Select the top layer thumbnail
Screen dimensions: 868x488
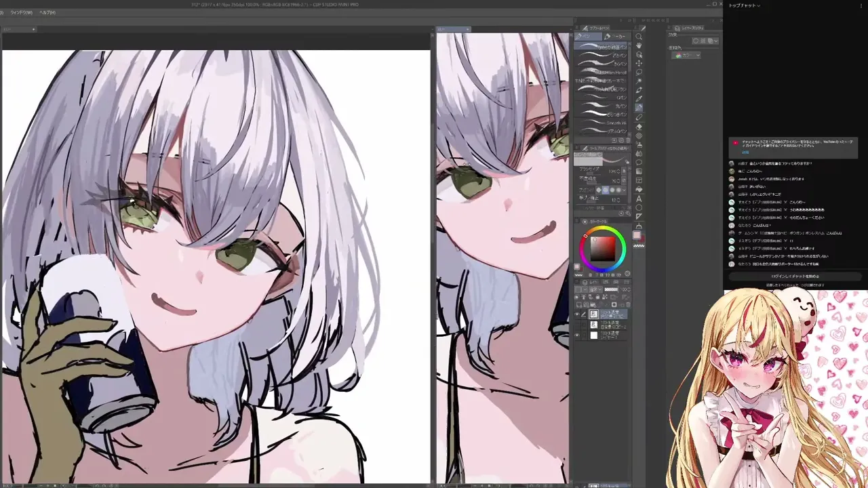[593, 314]
